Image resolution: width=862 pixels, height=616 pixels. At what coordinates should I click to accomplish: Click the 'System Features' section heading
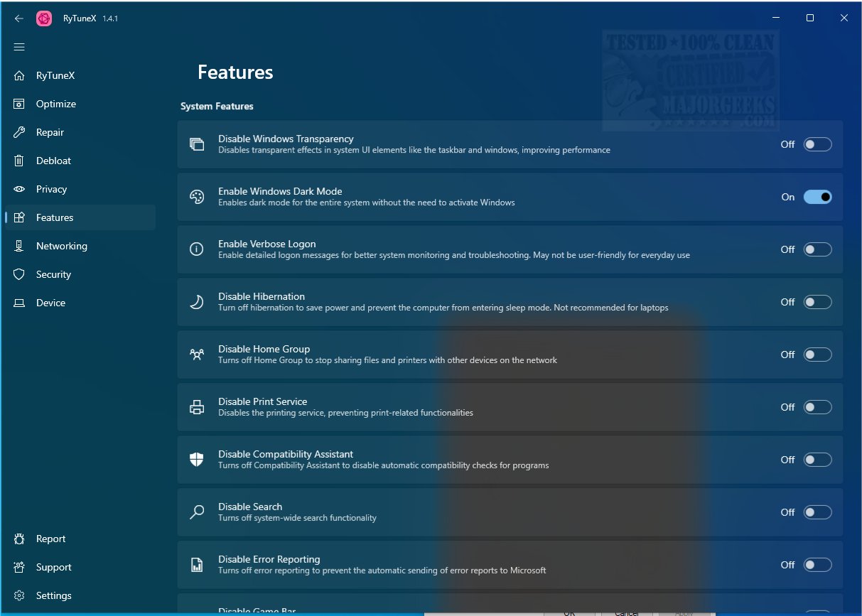pos(217,106)
